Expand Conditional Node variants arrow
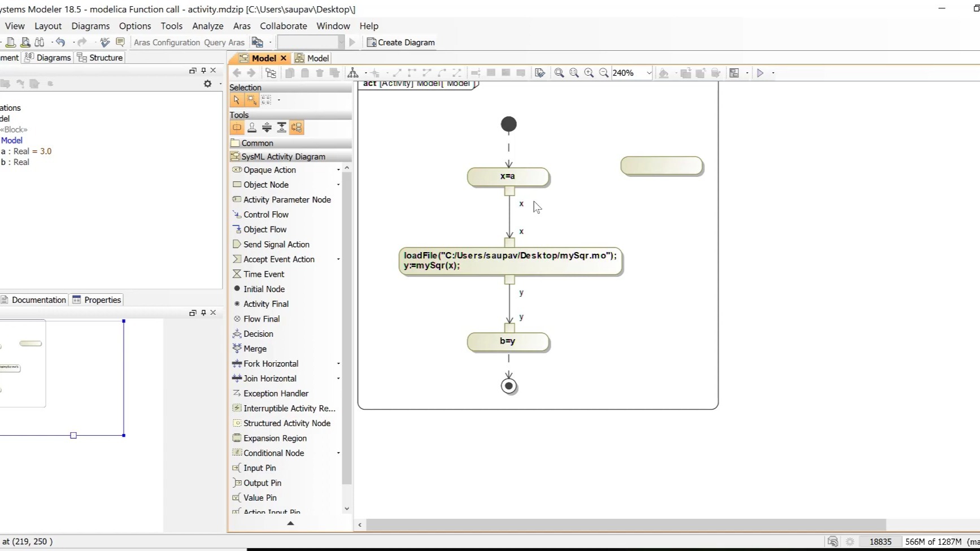The width and height of the screenshot is (980, 551). point(338,453)
